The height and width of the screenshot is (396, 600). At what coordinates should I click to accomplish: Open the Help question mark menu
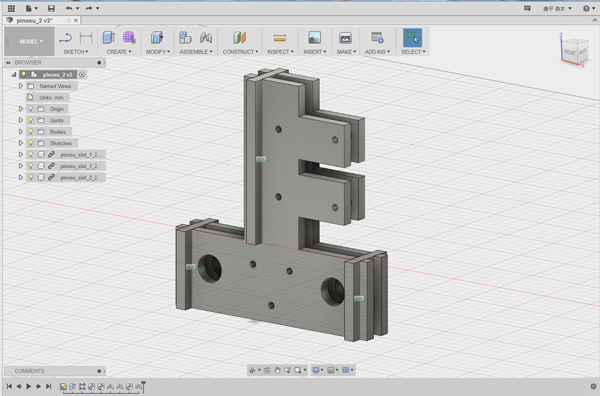(x=589, y=8)
